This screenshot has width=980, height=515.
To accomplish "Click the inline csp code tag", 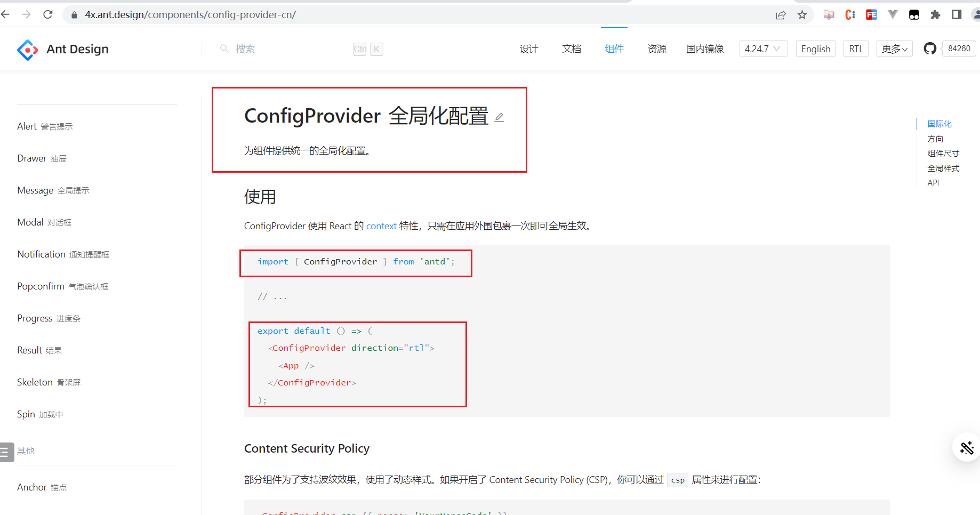I will pyautogui.click(x=678, y=480).
